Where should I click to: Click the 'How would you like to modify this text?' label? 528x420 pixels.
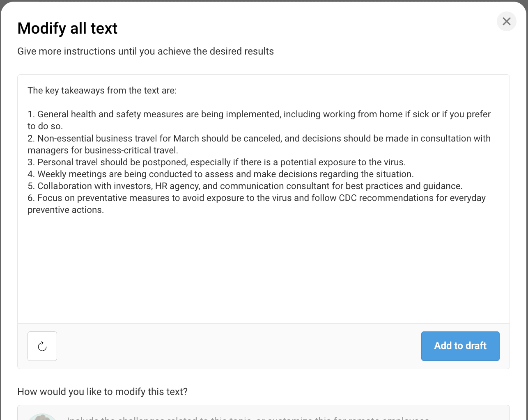pyautogui.click(x=102, y=392)
